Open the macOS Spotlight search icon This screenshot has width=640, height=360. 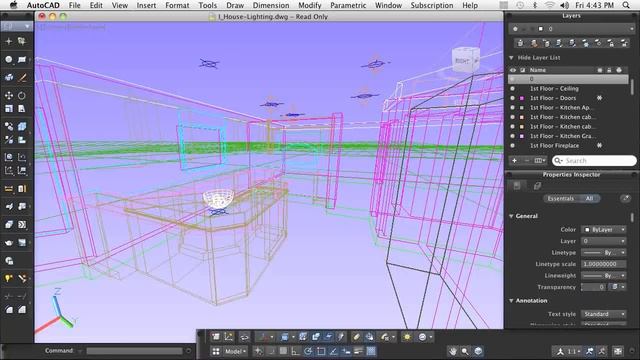[x=626, y=5]
